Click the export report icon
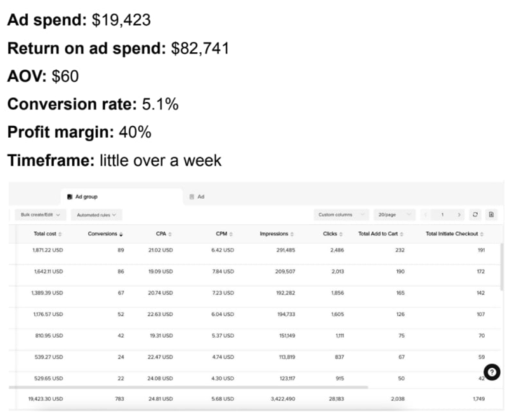The image size is (519, 420). [491, 215]
